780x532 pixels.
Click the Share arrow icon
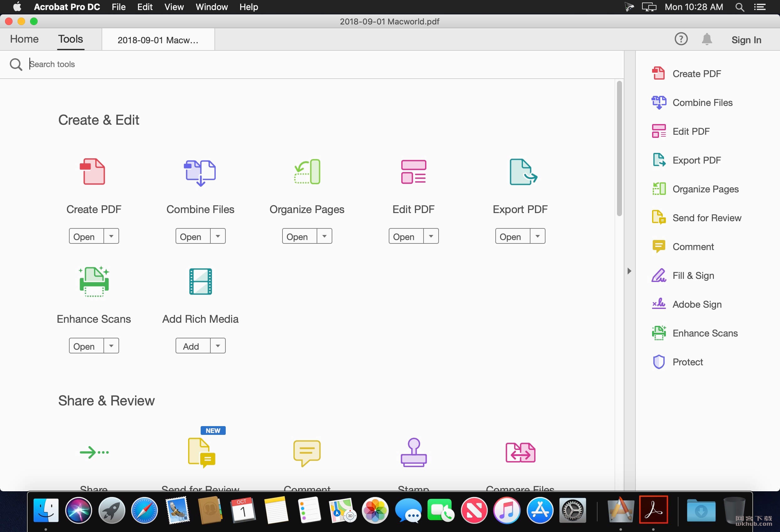tap(94, 452)
